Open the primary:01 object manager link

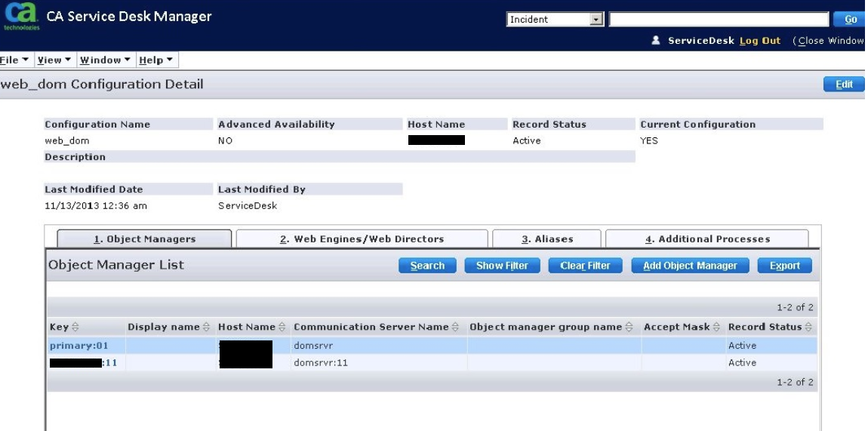pyautogui.click(x=79, y=345)
